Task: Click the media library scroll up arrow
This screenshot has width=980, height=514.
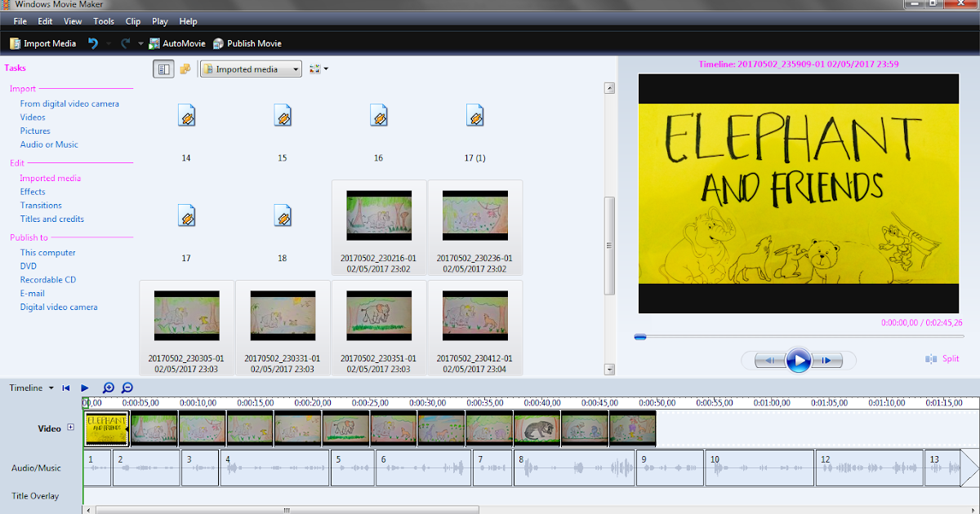Action: [608, 87]
